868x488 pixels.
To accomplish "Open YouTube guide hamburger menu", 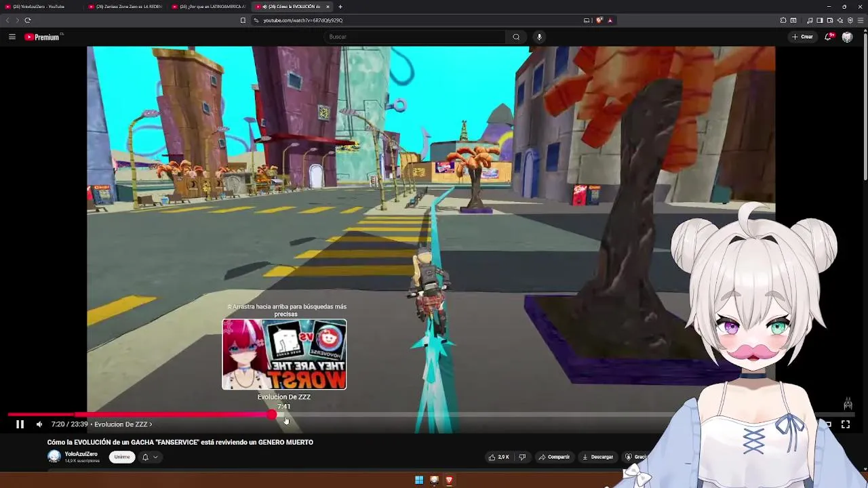I will pyautogui.click(x=12, y=37).
